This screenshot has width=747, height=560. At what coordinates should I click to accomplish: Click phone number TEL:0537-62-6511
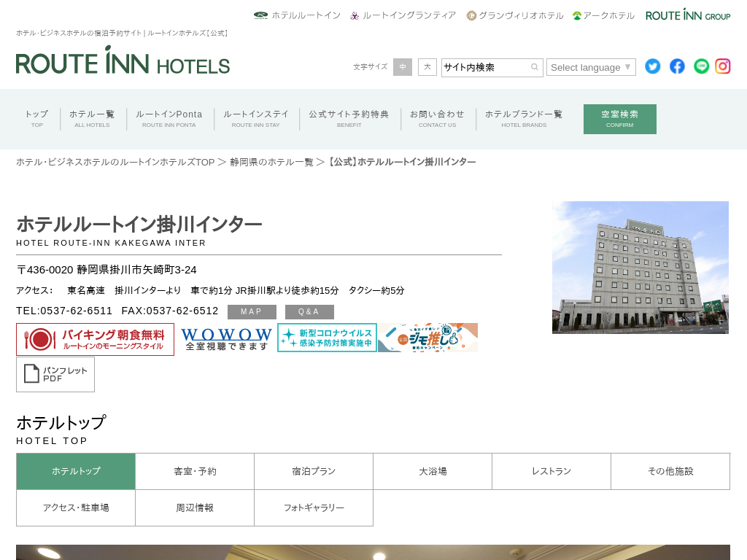64,311
